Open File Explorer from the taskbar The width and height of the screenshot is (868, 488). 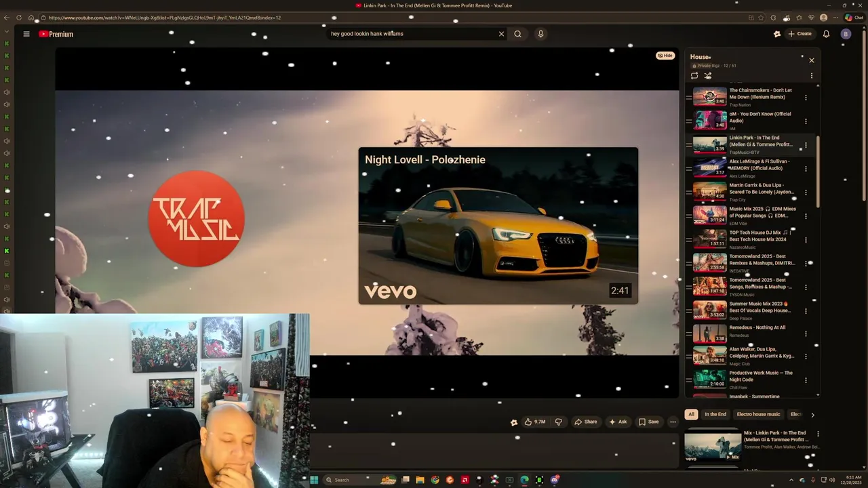[x=420, y=480]
